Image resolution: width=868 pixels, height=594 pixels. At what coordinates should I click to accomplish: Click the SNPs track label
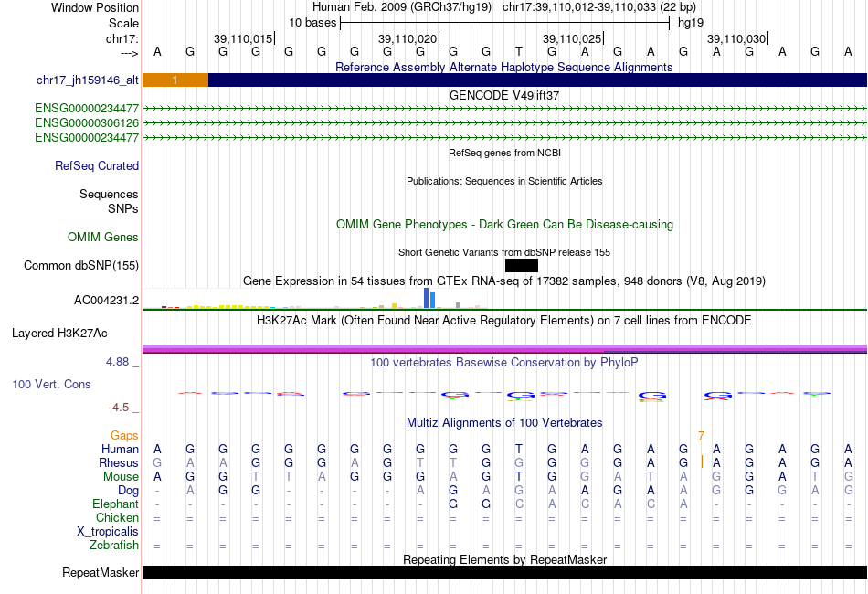pos(123,208)
